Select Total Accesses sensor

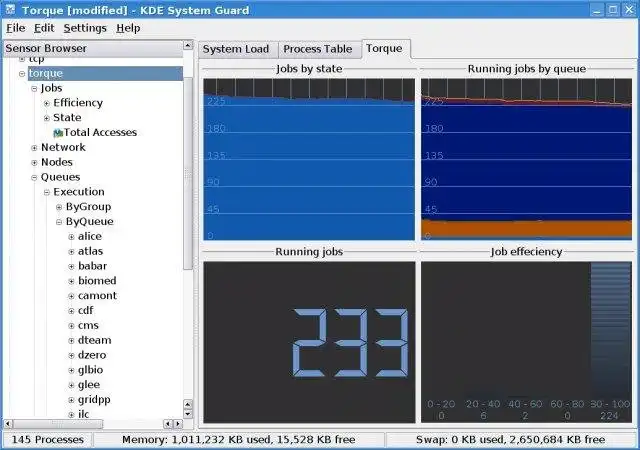click(100, 132)
